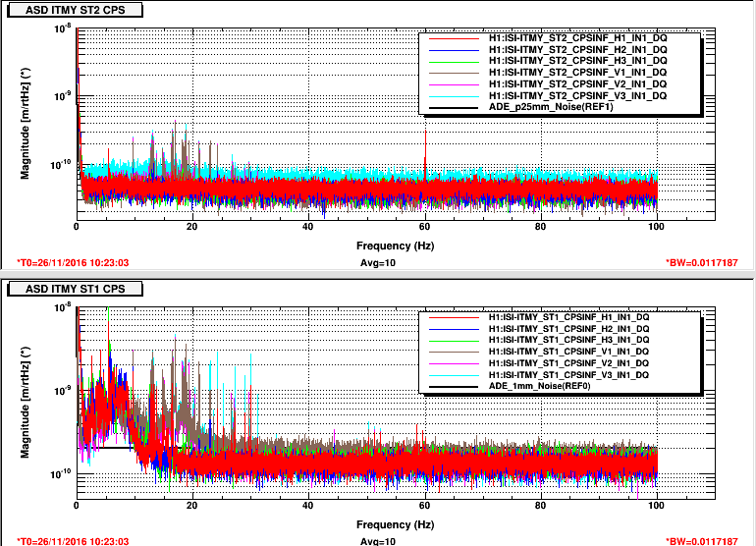The height and width of the screenshot is (546, 756).
Task: Click the BW=0.0117187 label under the ST1 plot
Action: click(x=702, y=541)
